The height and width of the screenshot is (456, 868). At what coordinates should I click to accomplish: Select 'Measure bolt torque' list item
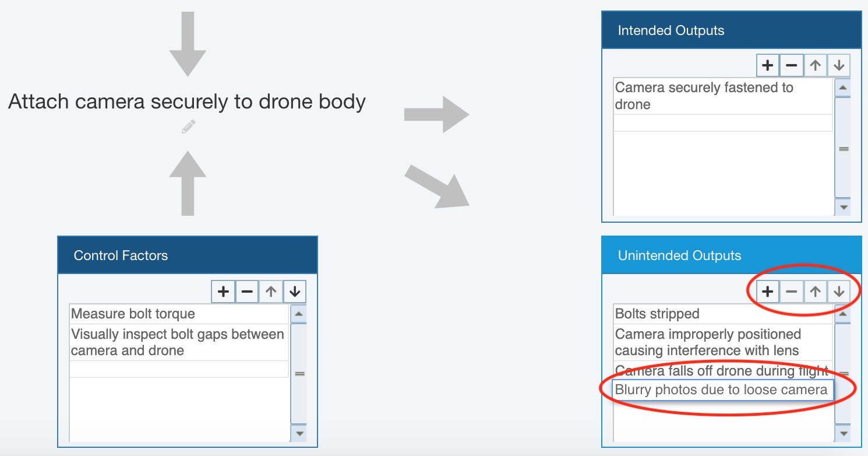(178, 314)
